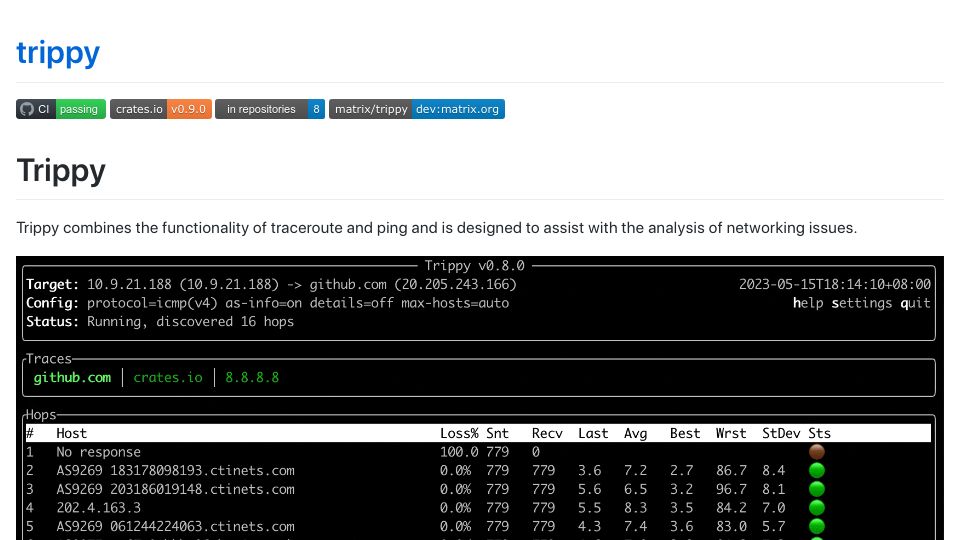
Task: Click host AS9269 183178098193.ctinets.com
Action: click(176, 470)
